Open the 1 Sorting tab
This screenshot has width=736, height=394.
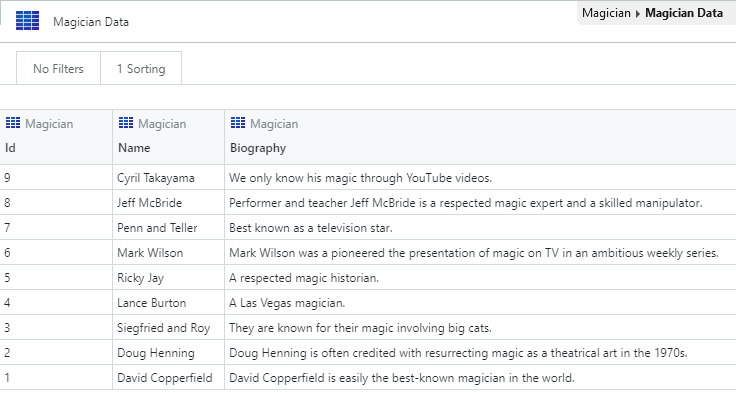click(x=141, y=69)
